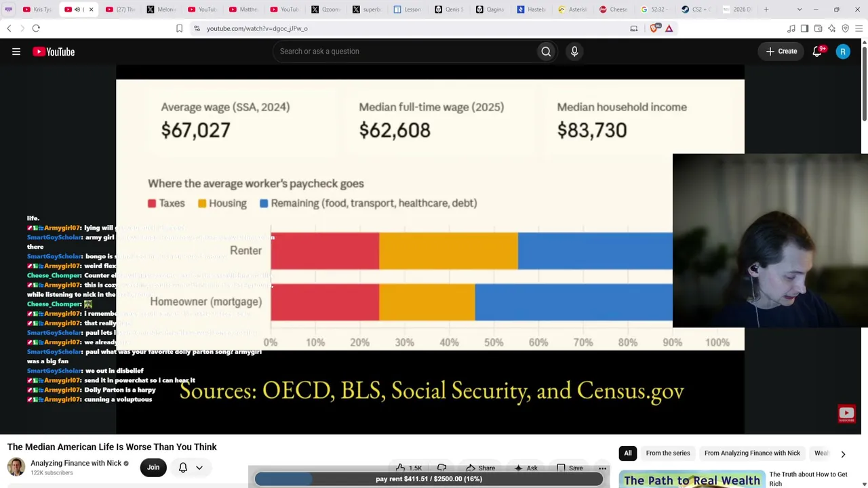Mute audio on the playing tab
The image size is (868, 488).
(77, 9)
